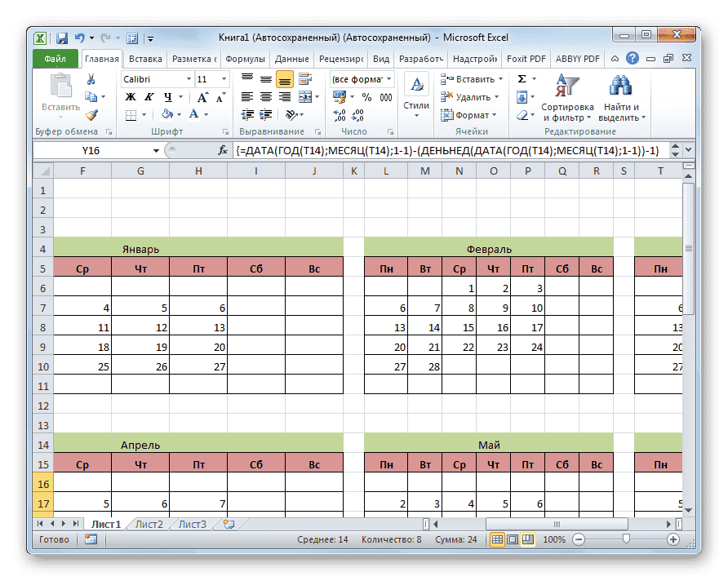Open the Fill Color dropdown arrow
The height and width of the screenshot is (581, 728).
(177, 114)
